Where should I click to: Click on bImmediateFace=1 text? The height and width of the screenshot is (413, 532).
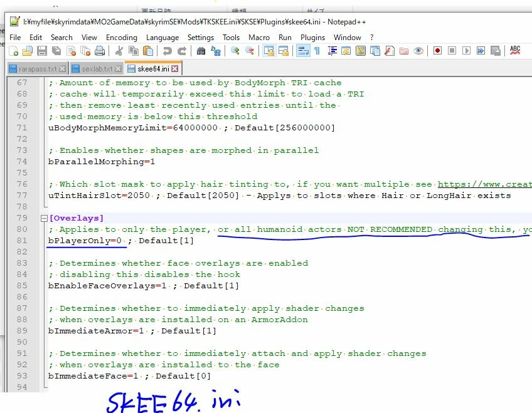[93, 376]
